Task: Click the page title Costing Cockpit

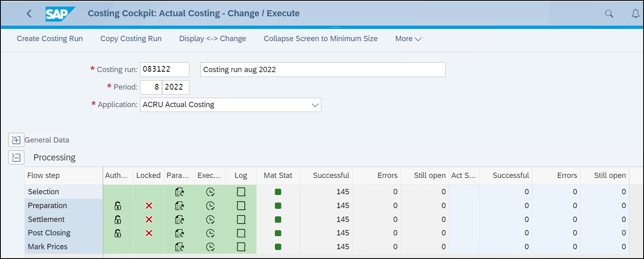Action: [x=193, y=13]
